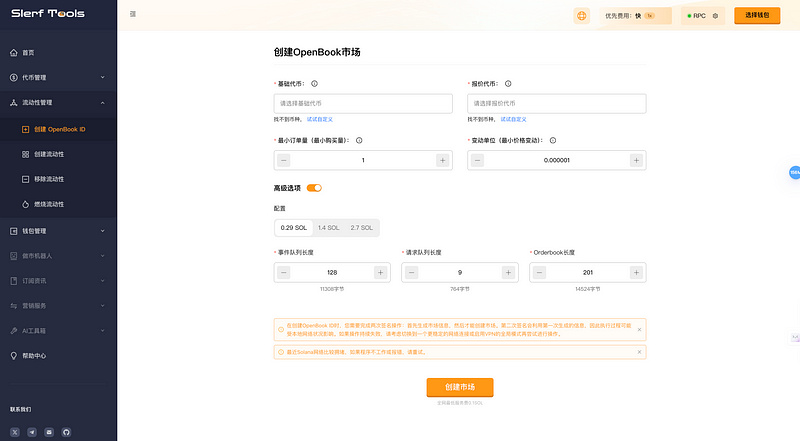The width and height of the screenshot is (800, 441).
Task: Expand the 钱包管理 sidebar menu
Action: [58, 231]
